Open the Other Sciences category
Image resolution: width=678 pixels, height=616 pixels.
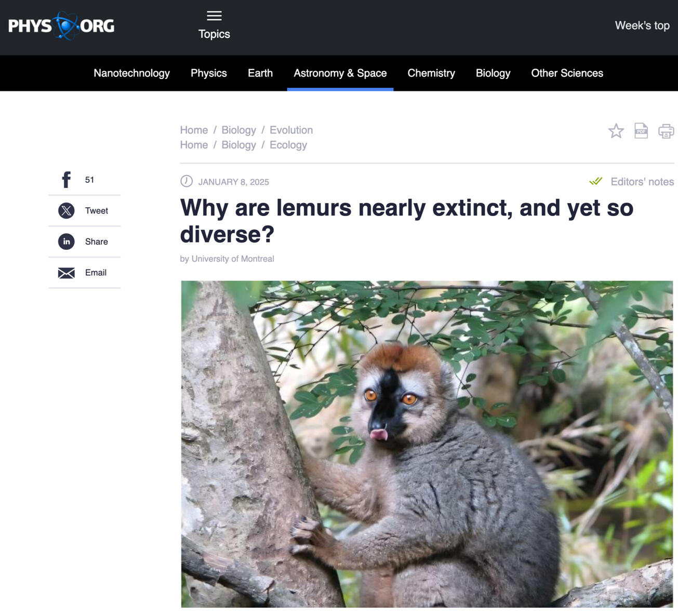tap(567, 73)
